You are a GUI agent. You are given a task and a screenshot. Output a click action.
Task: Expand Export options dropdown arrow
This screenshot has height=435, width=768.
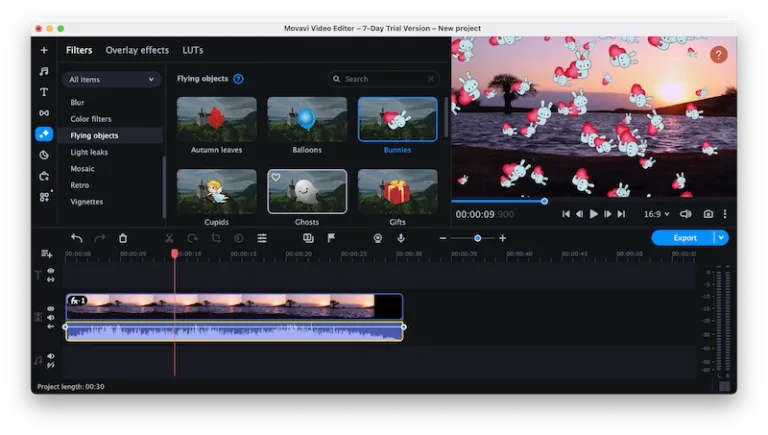pyautogui.click(x=721, y=238)
